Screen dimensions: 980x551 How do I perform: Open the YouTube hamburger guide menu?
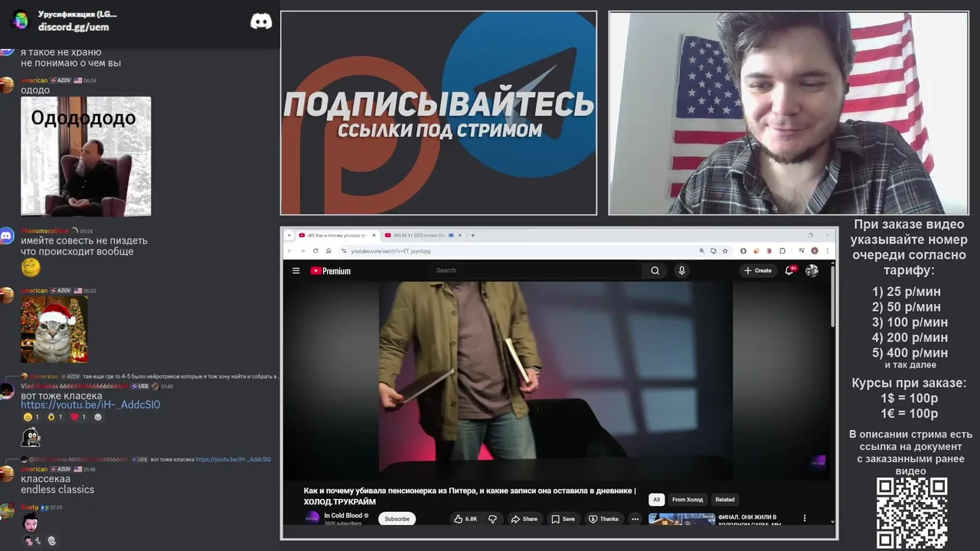point(296,270)
